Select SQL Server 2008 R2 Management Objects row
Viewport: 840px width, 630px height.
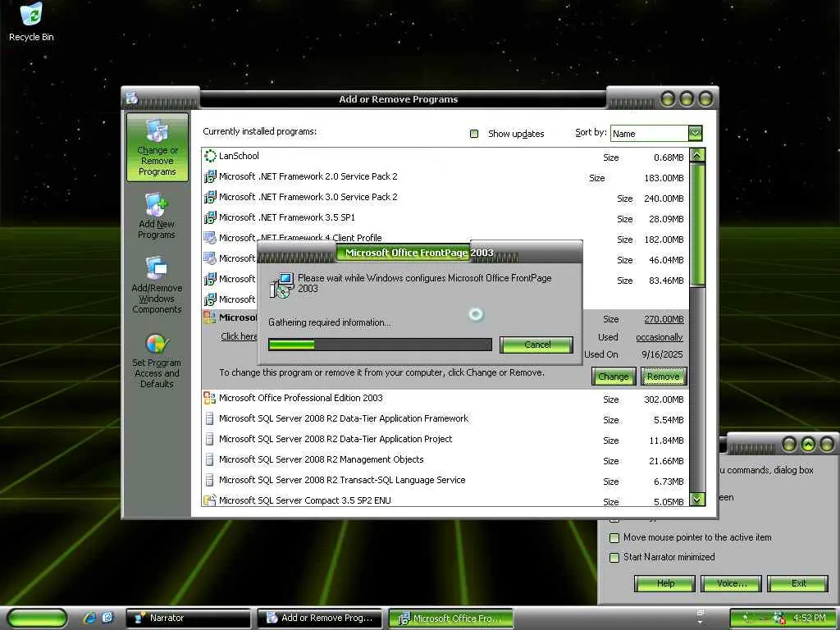coord(445,460)
